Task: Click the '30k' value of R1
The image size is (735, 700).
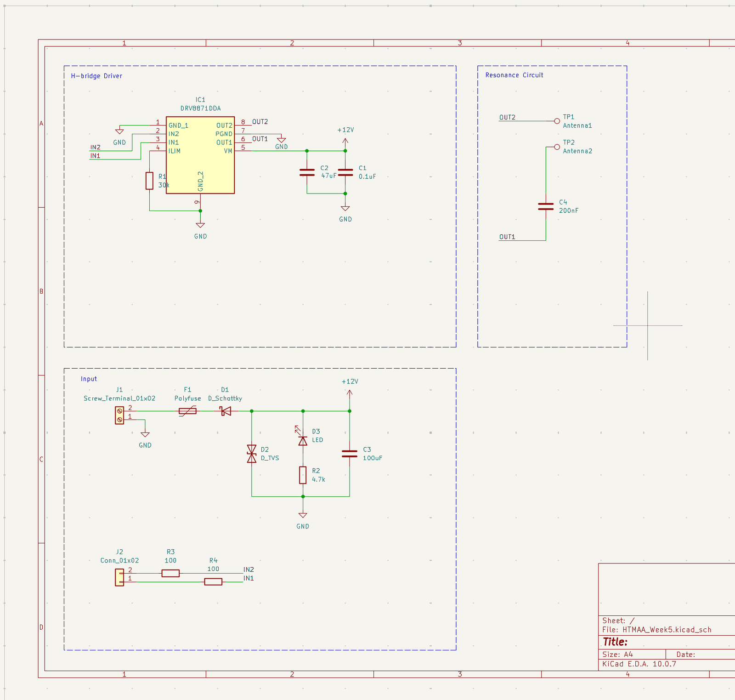Action: (x=164, y=185)
